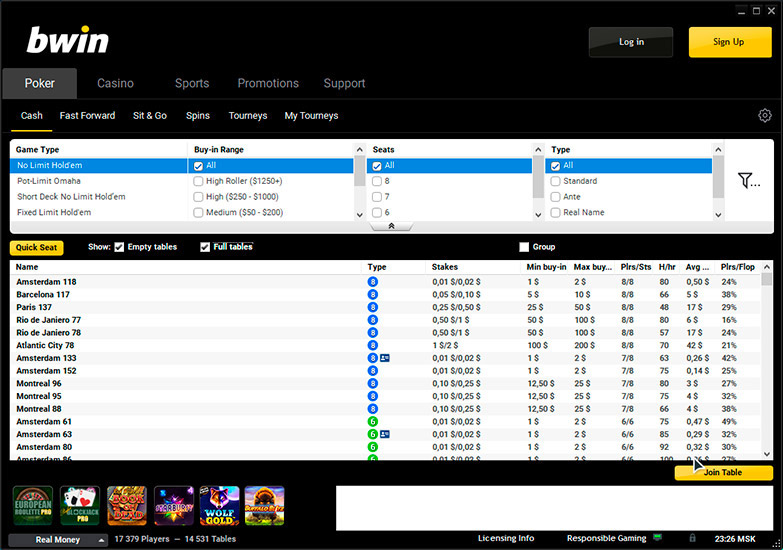
Task: Open the advanced filter funnel icon
Action: [x=749, y=180]
